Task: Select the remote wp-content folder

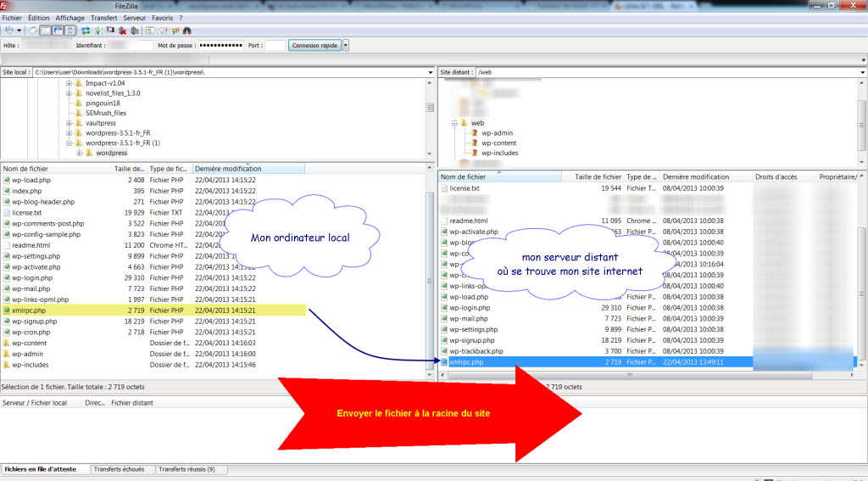Action: [x=499, y=143]
